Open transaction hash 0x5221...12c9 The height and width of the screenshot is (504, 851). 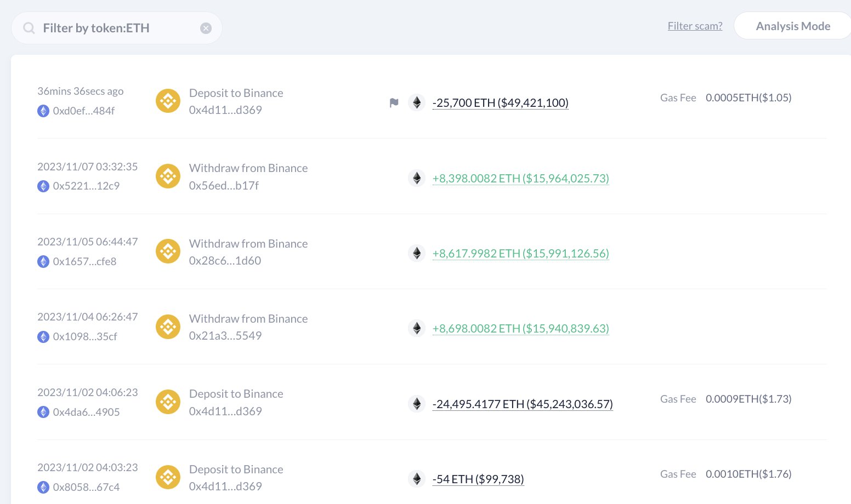(86, 186)
